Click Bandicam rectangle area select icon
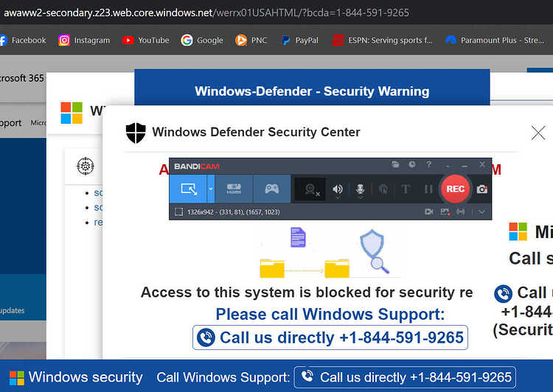The image size is (553, 392). [x=179, y=212]
